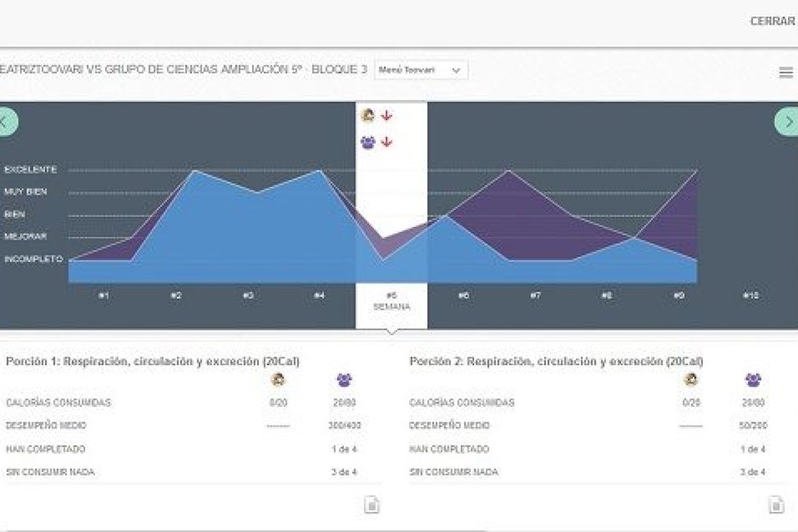
Task: Click DESEMPEÑO MEDIO label in Porción 2
Action: tap(450, 426)
